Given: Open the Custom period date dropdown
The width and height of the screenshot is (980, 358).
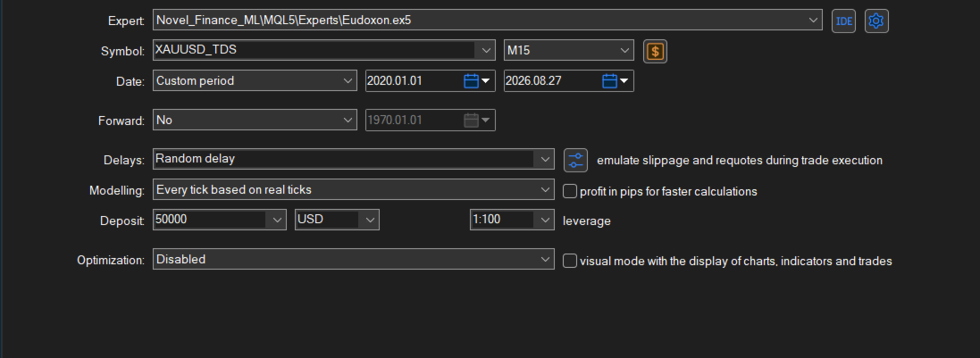Looking at the screenshot, I should pos(348,80).
